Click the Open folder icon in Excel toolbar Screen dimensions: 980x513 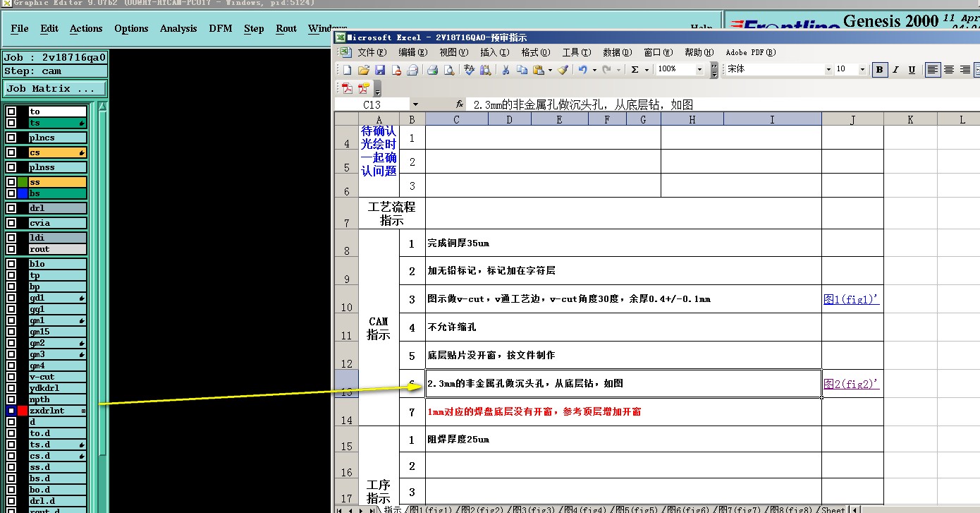coord(364,70)
